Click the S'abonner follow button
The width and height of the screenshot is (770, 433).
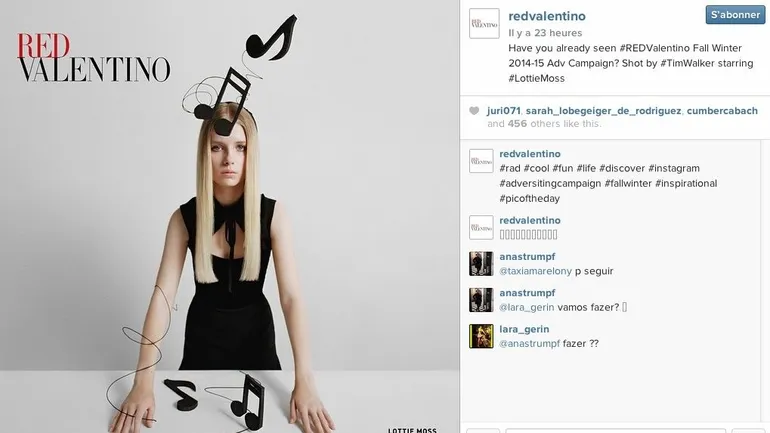coord(735,15)
